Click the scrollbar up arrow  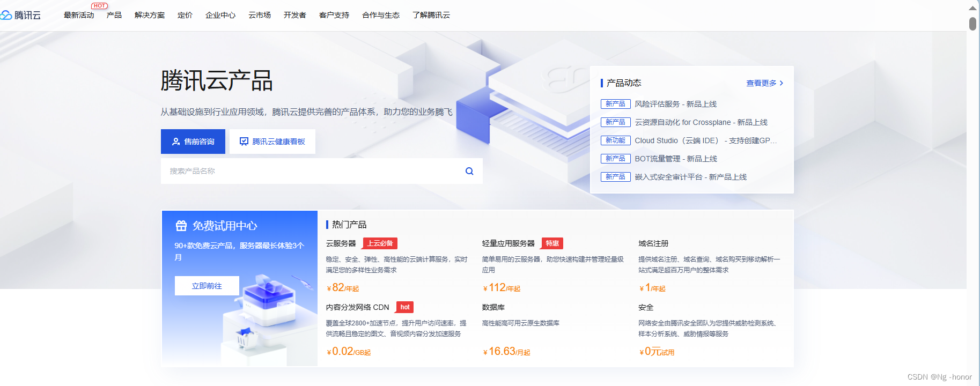coord(972,8)
